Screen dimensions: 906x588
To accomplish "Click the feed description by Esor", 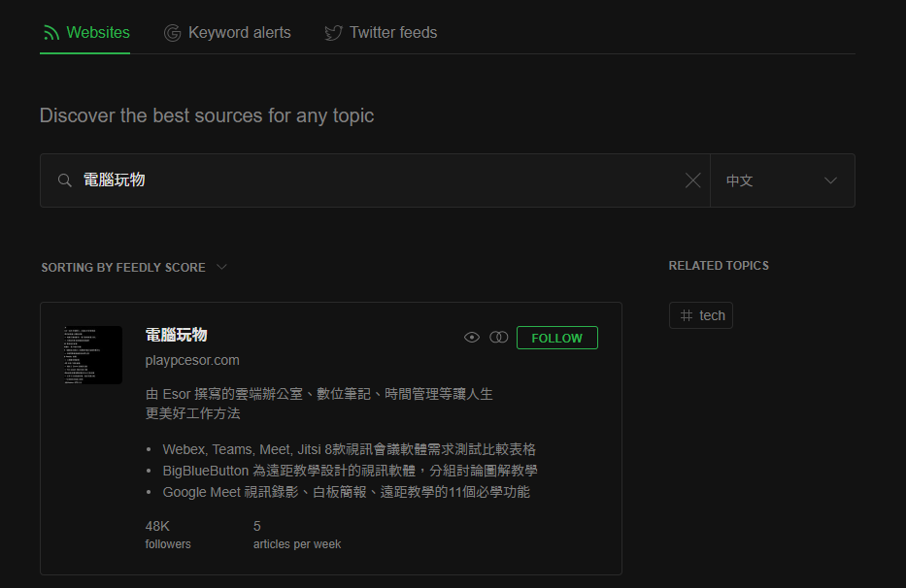I will click(x=319, y=404).
